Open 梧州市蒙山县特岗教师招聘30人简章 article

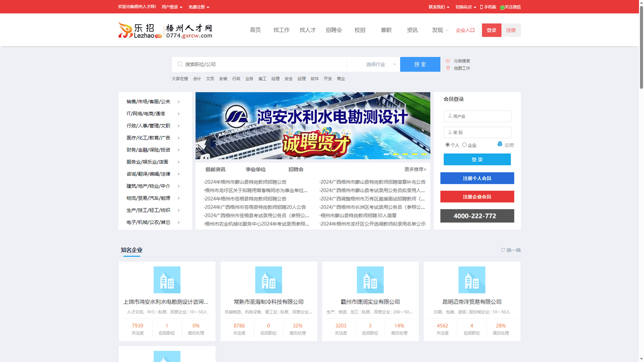click(x=358, y=215)
